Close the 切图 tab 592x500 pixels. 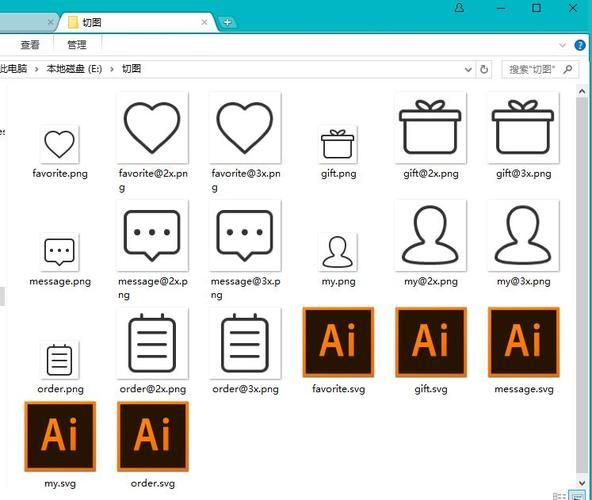coord(204,22)
